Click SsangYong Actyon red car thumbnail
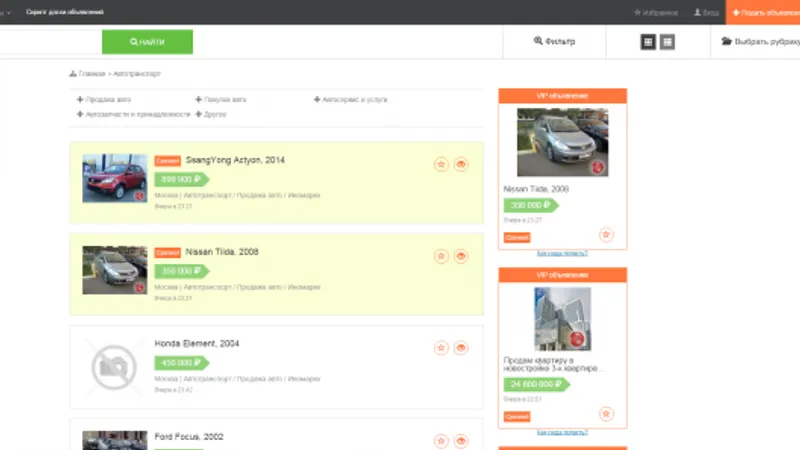Image resolution: width=800 pixels, height=450 pixels. pyautogui.click(x=115, y=179)
